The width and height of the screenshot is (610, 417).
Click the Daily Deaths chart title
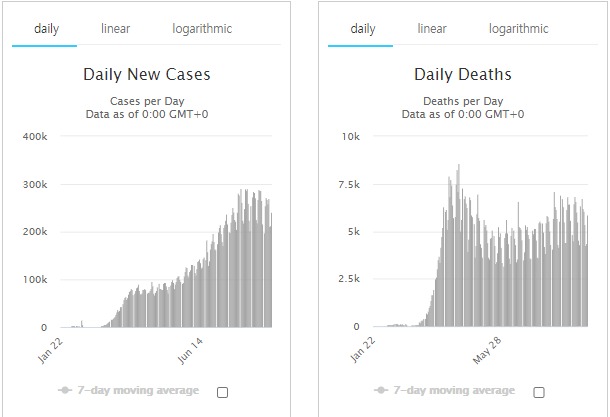point(462,75)
